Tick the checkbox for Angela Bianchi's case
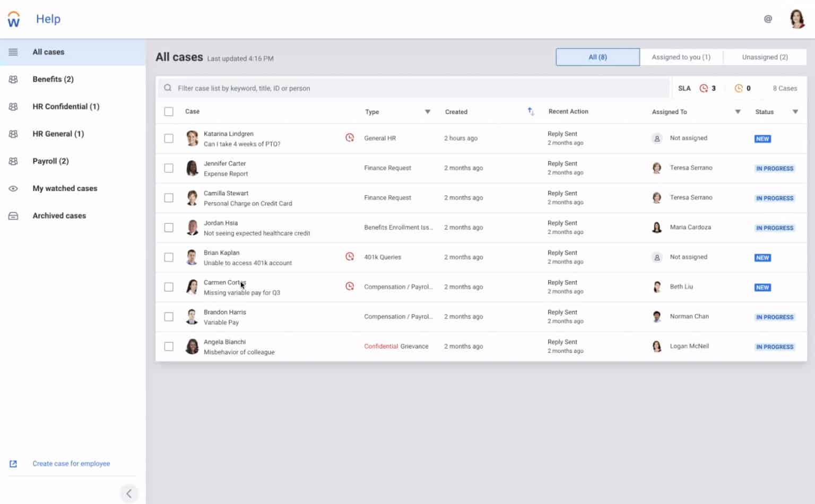The width and height of the screenshot is (815, 504). pos(169,346)
